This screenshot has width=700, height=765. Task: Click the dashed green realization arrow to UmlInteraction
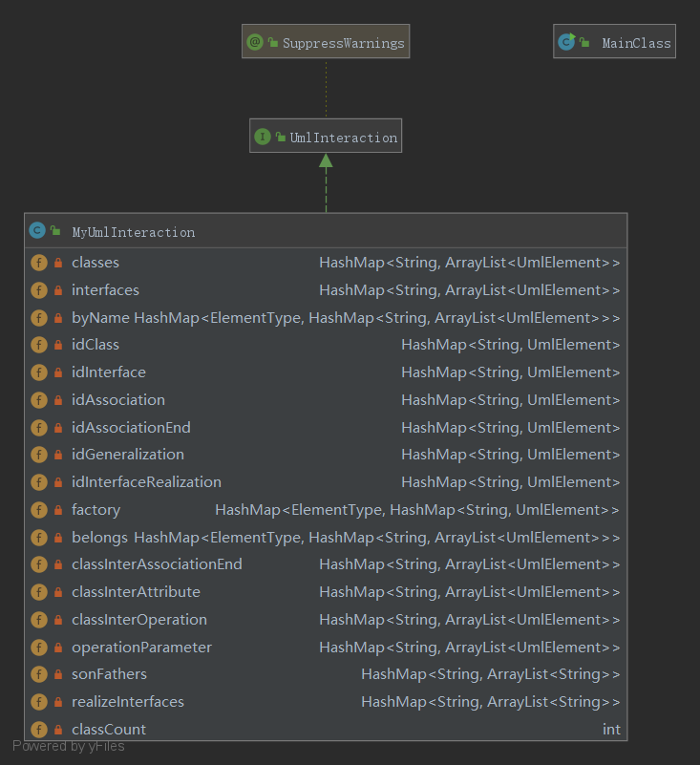coord(326,183)
